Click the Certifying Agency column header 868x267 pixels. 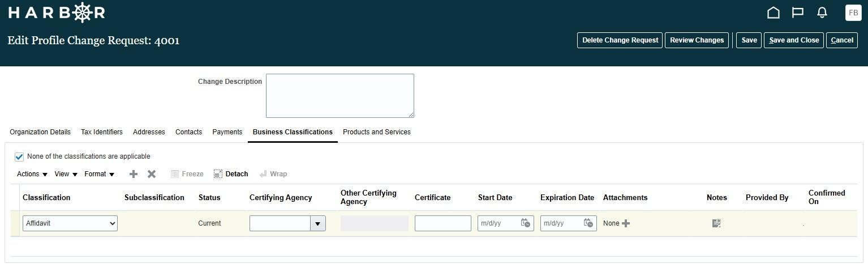click(281, 198)
